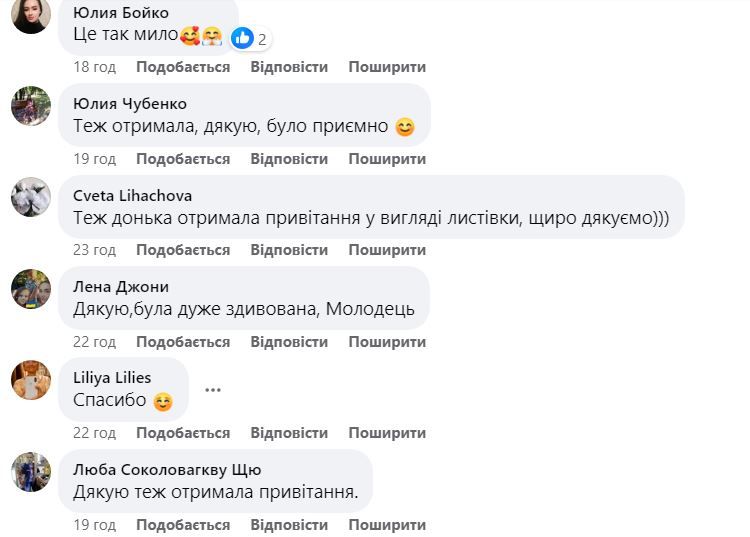
Task: Open Cveta Lihachova's profile name link
Action: [x=133, y=195]
